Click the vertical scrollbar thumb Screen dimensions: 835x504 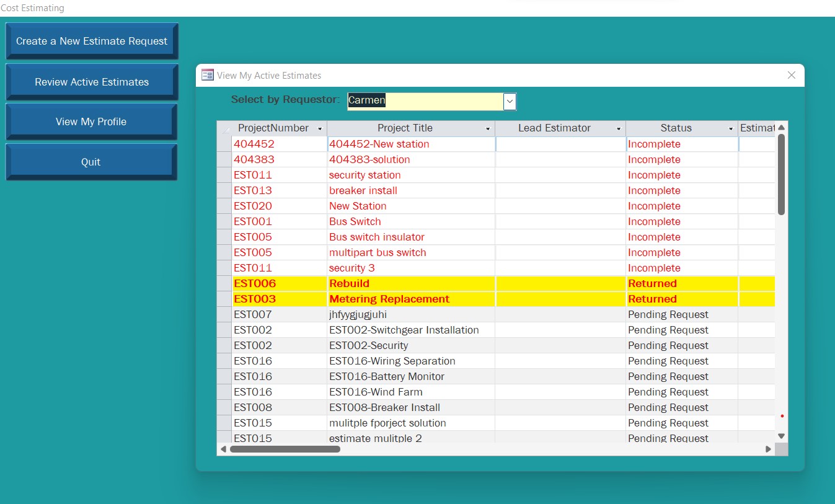pos(781,174)
